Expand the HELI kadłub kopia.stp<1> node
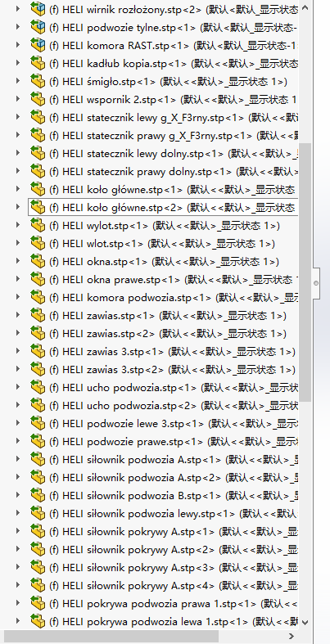The width and height of the screenshot is (330, 644). click(18, 63)
